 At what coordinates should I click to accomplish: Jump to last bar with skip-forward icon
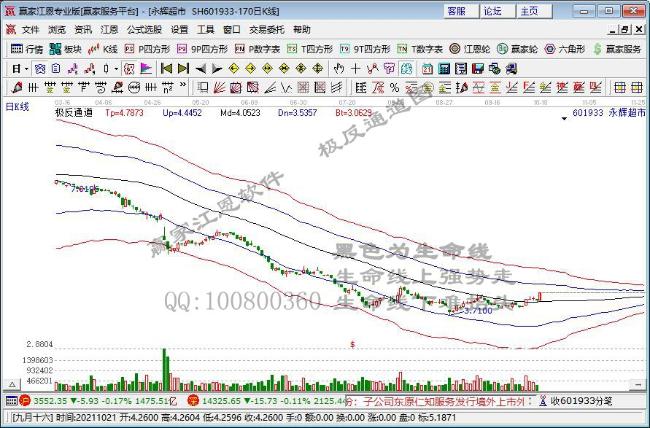183,68
